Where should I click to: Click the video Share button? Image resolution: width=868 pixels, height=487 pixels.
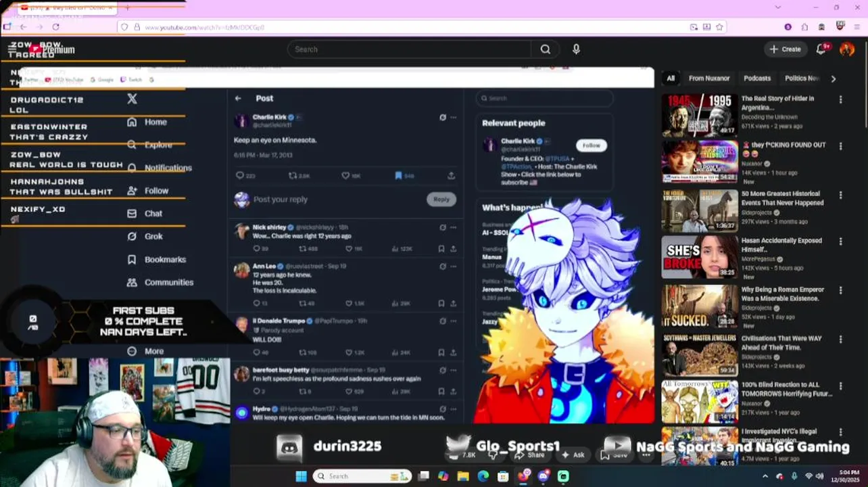[530, 455]
